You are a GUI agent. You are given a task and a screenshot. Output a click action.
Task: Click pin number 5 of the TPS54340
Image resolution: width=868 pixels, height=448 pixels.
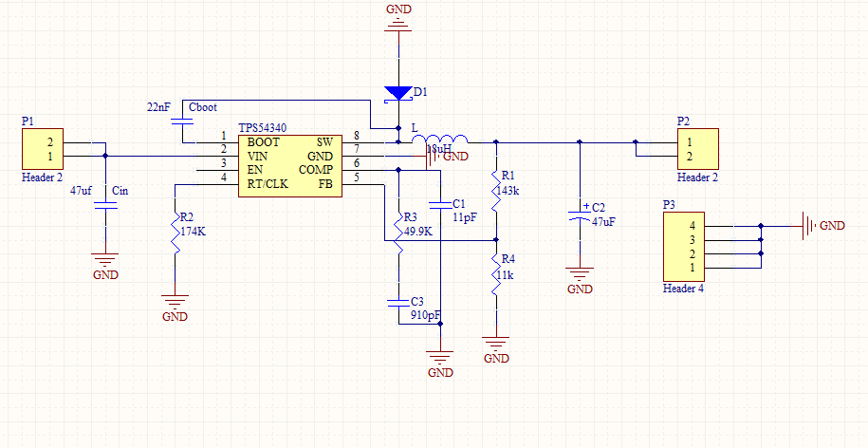(x=357, y=177)
